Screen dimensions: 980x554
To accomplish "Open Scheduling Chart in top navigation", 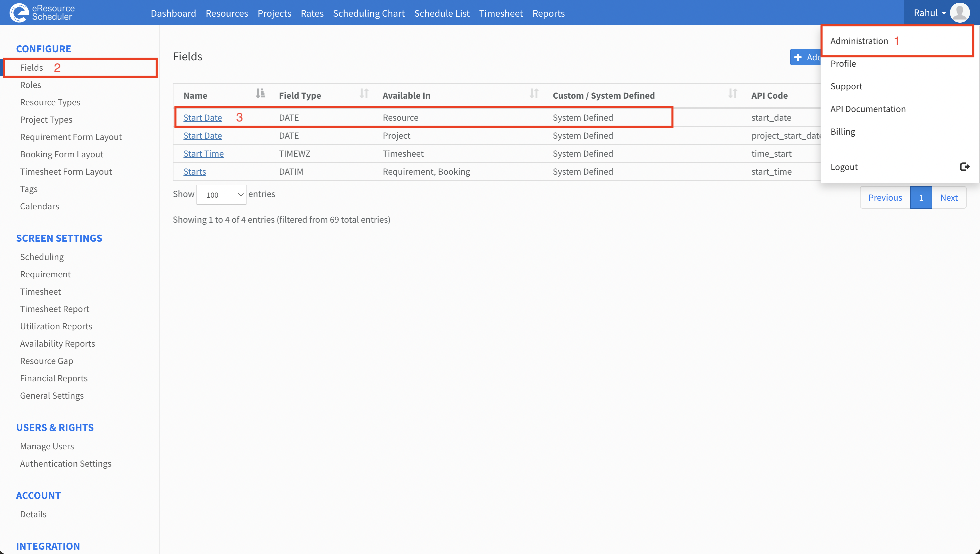I will tap(369, 13).
